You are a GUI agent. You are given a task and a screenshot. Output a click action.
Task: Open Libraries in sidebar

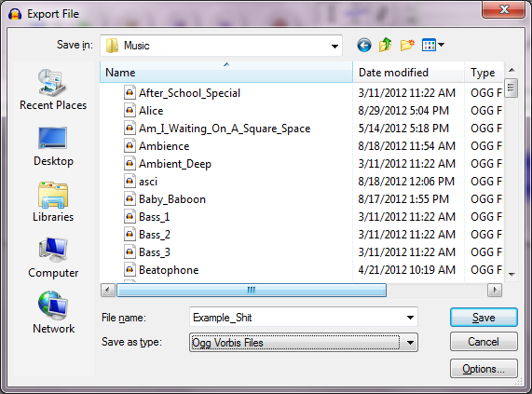click(53, 202)
